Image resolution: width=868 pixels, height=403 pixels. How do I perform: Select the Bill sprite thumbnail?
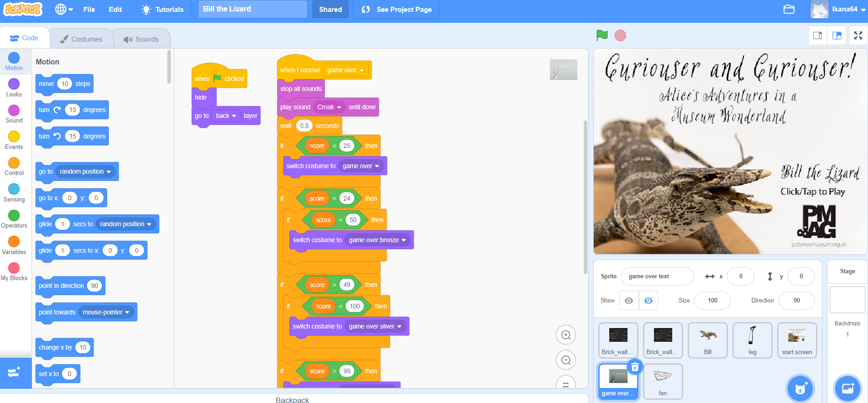click(x=707, y=340)
